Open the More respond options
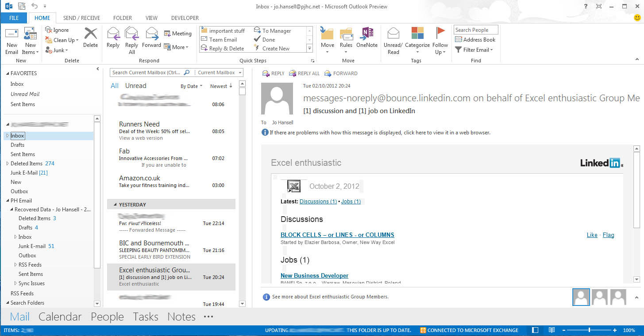This screenshot has height=336, width=644. pos(176,47)
